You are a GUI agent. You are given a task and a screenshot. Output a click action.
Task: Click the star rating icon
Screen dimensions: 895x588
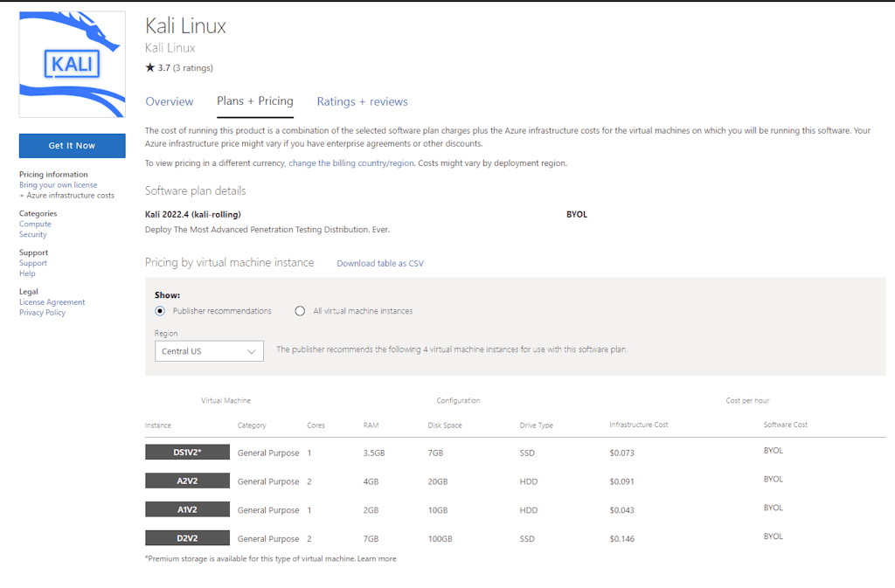[x=150, y=67]
